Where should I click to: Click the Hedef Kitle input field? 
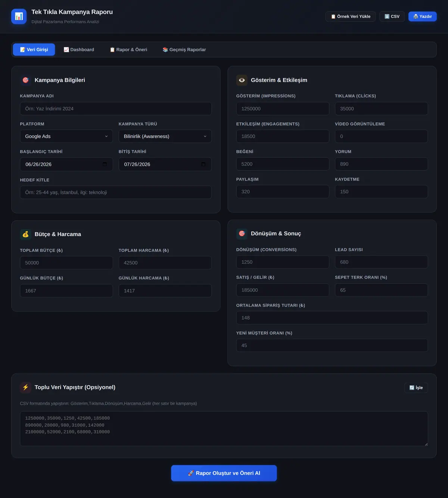click(116, 192)
